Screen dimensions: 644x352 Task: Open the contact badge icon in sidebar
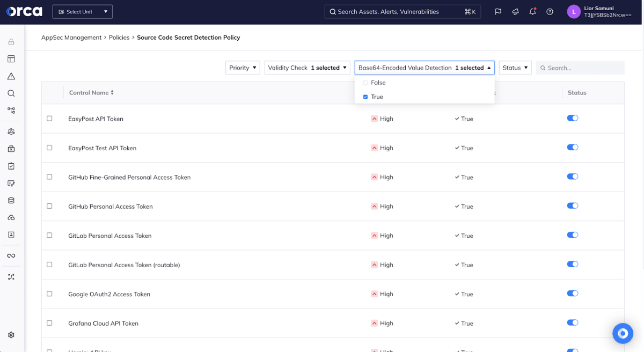pyautogui.click(x=11, y=234)
